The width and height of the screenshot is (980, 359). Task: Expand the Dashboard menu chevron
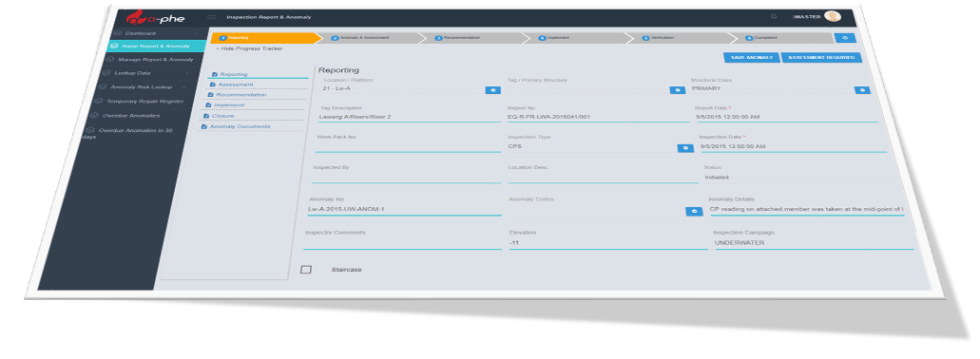(196, 33)
